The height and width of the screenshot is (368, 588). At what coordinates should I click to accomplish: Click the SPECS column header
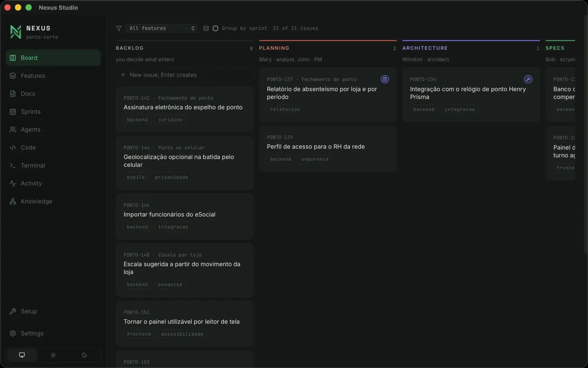click(x=555, y=48)
